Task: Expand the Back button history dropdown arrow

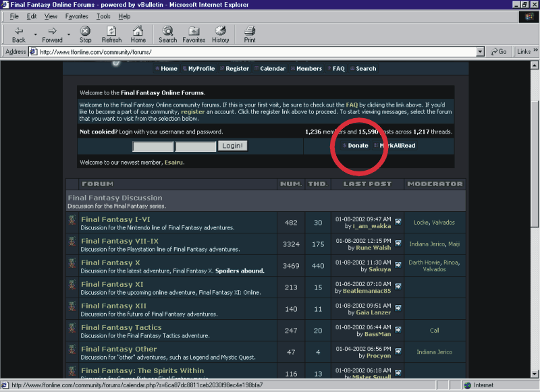Action: click(x=35, y=34)
